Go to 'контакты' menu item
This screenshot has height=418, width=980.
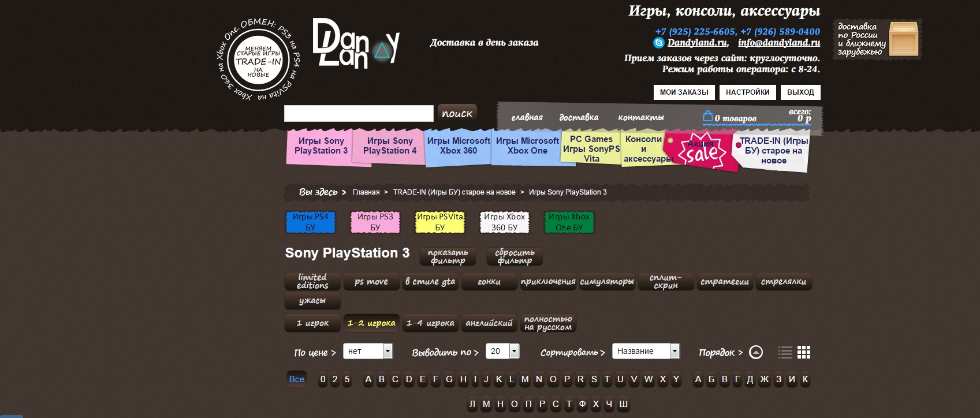tap(641, 117)
